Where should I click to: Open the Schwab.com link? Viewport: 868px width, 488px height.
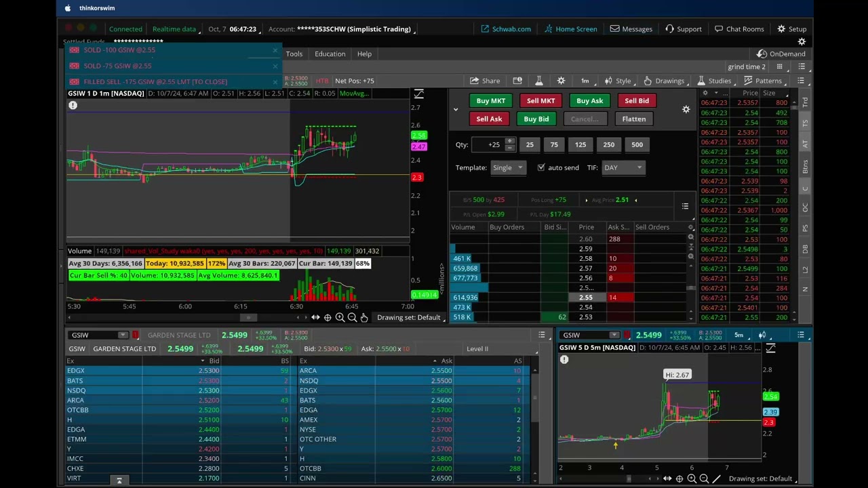[x=506, y=29]
